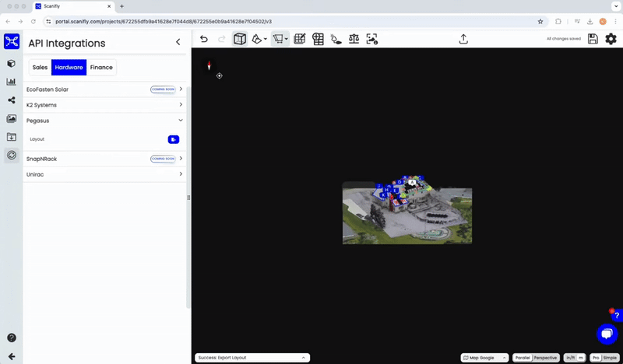Click the redo arrow in toolbar
Image resolution: width=623 pixels, height=364 pixels.
point(222,39)
